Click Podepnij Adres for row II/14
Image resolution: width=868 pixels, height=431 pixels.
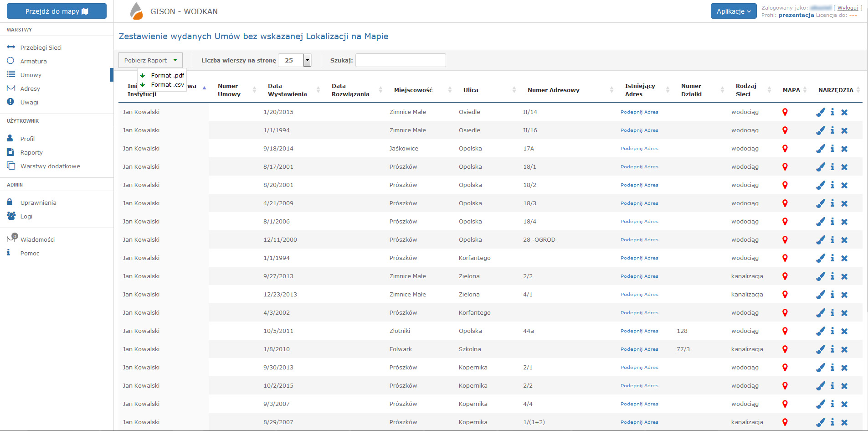(x=639, y=112)
